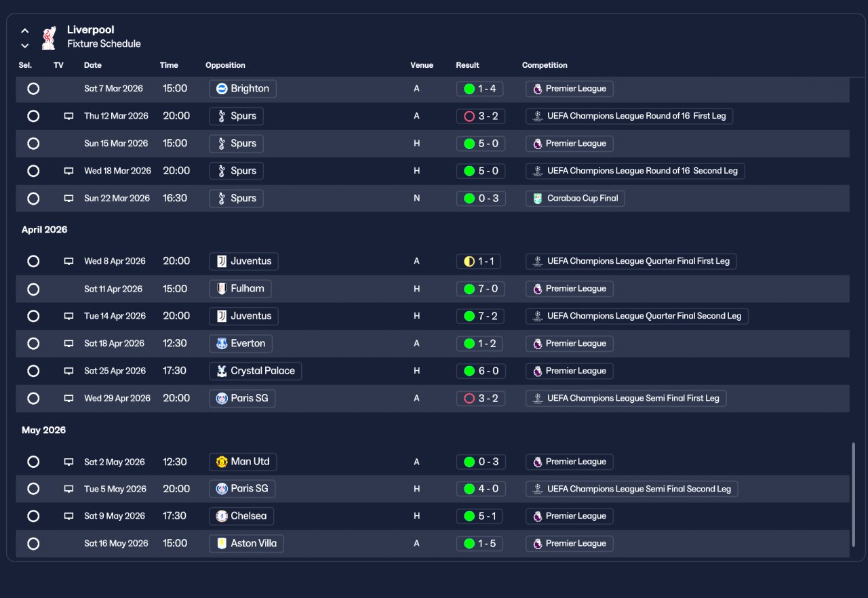This screenshot has height=598, width=868.
Task: Click the Man Utd club badge icon
Action: (x=222, y=462)
